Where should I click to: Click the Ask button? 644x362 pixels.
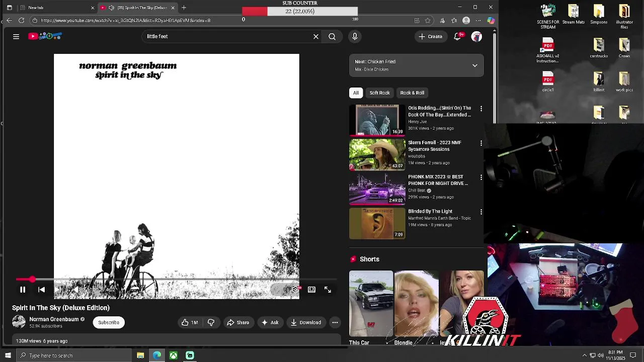(270, 322)
